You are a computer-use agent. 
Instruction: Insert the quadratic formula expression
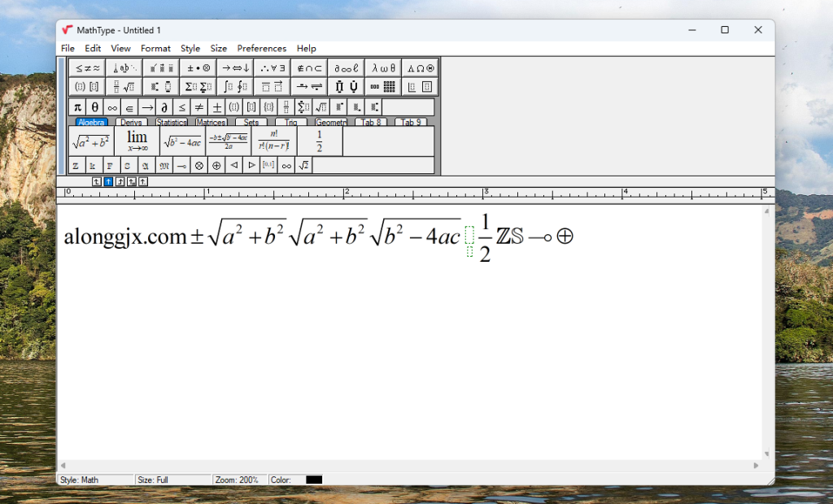pyautogui.click(x=228, y=141)
